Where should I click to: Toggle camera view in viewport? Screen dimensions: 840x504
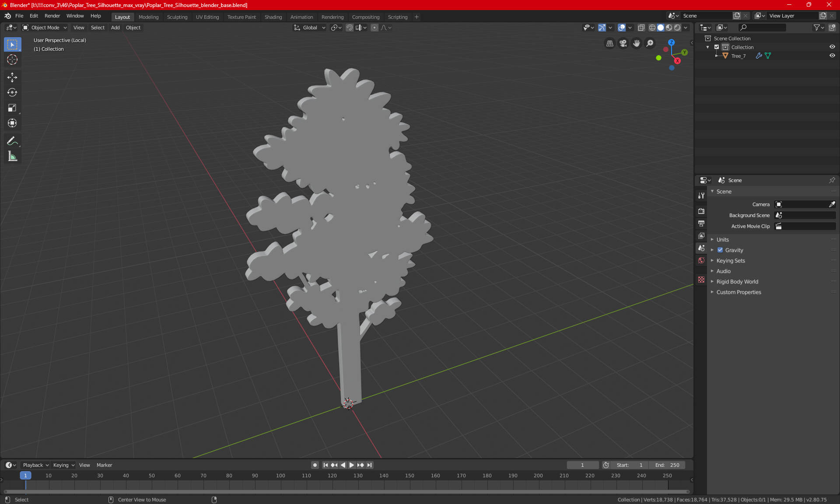623,43
